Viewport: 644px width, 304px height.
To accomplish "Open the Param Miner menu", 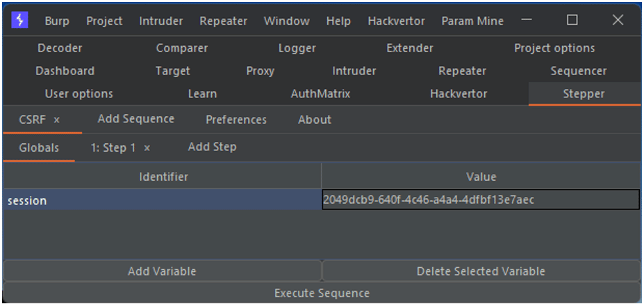I will click(472, 21).
